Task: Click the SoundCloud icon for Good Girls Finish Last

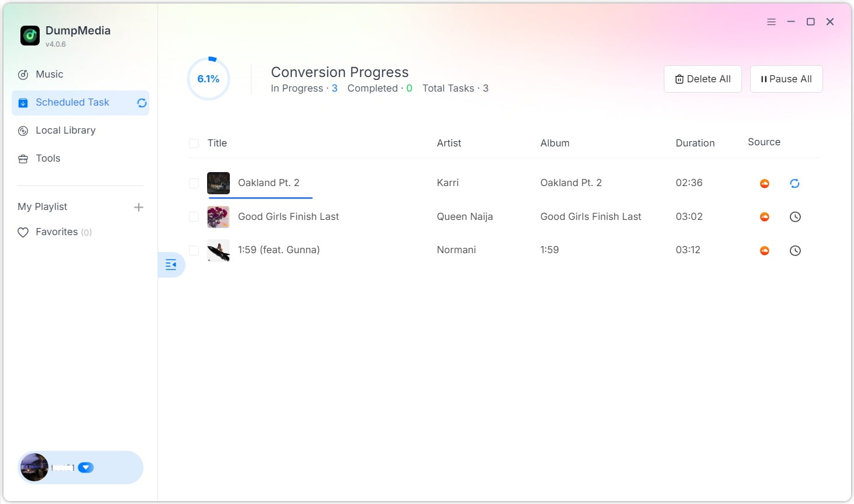Action: click(x=764, y=217)
